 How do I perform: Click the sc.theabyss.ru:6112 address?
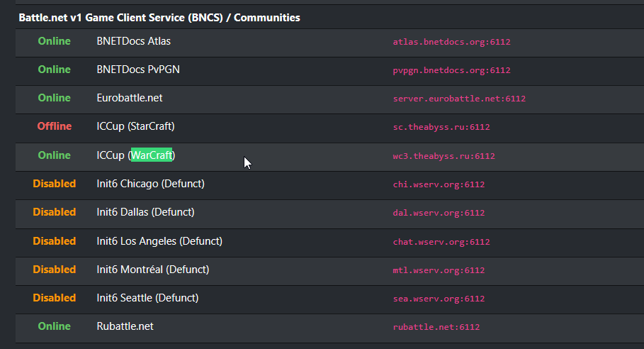pyautogui.click(x=441, y=127)
